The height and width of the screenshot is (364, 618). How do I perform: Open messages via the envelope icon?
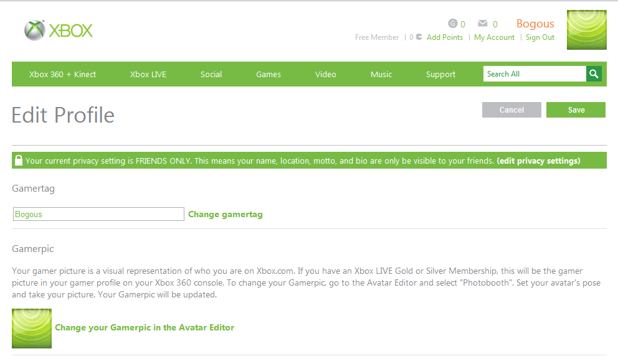pyautogui.click(x=482, y=24)
